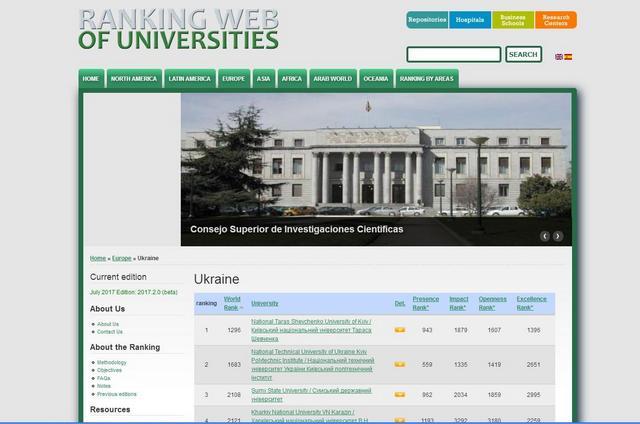Open National Technical University of Ukraine link

point(313,364)
